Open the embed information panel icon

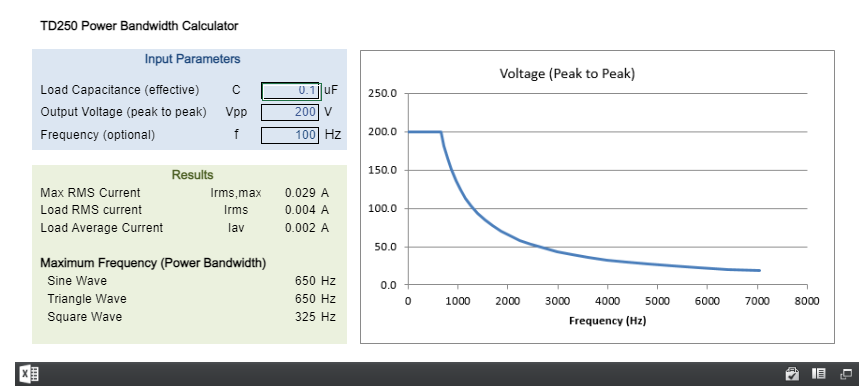[x=819, y=374]
